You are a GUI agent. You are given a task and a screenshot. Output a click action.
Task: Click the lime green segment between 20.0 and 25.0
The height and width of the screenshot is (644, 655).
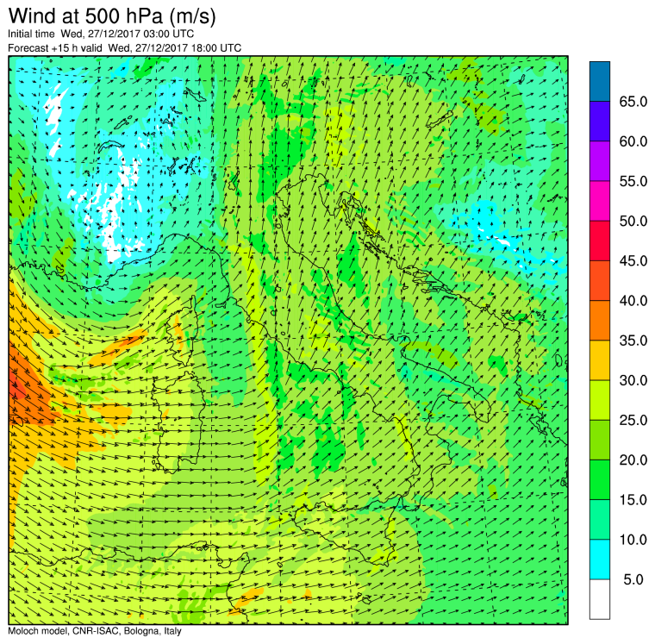point(600,440)
